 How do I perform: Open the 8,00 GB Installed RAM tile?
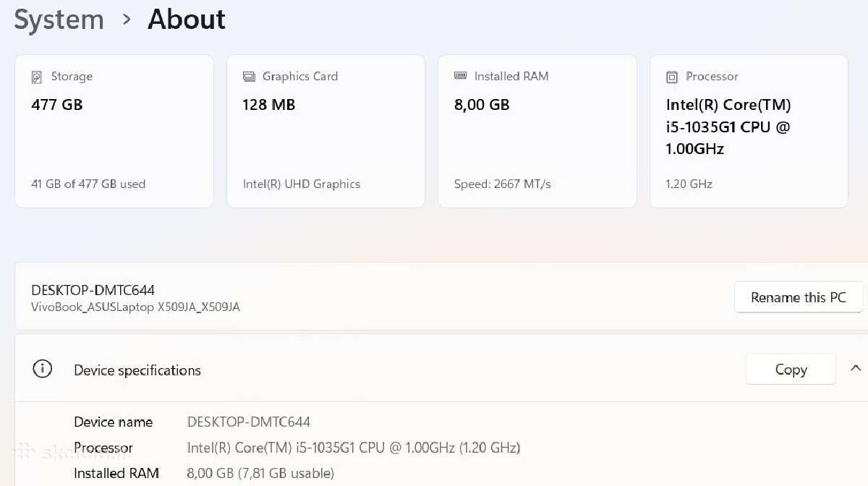pyautogui.click(x=537, y=131)
